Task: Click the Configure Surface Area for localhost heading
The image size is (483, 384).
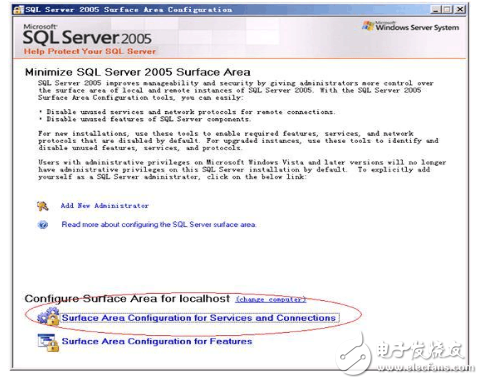Action: pyautogui.click(x=127, y=299)
